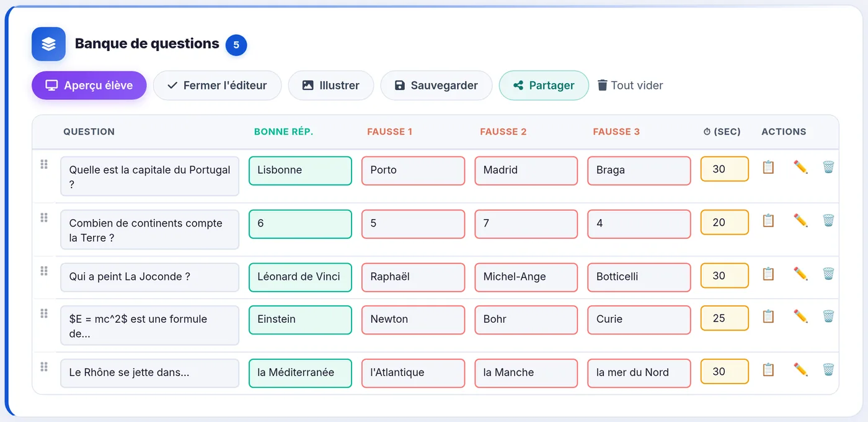Viewport: 868px width, 422px height.
Task: Share the bank via Partager button
Action: pyautogui.click(x=544, y=86)
